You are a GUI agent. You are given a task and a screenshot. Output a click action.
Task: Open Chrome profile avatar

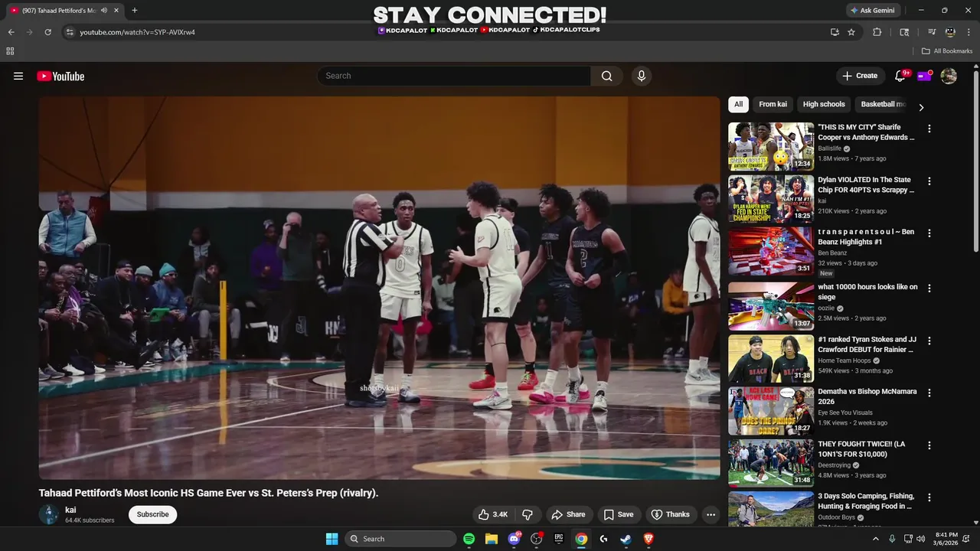point(950,32)
